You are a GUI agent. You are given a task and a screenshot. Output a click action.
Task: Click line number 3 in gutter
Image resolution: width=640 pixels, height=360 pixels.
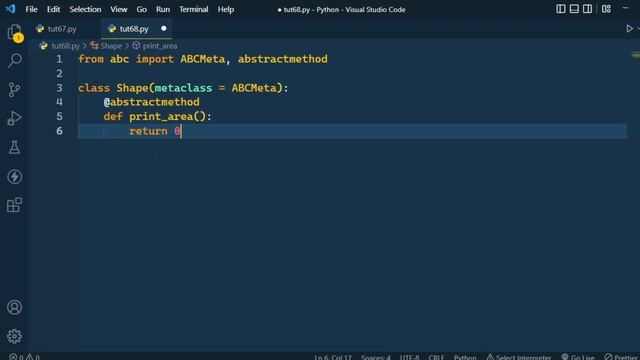(59, 88)
